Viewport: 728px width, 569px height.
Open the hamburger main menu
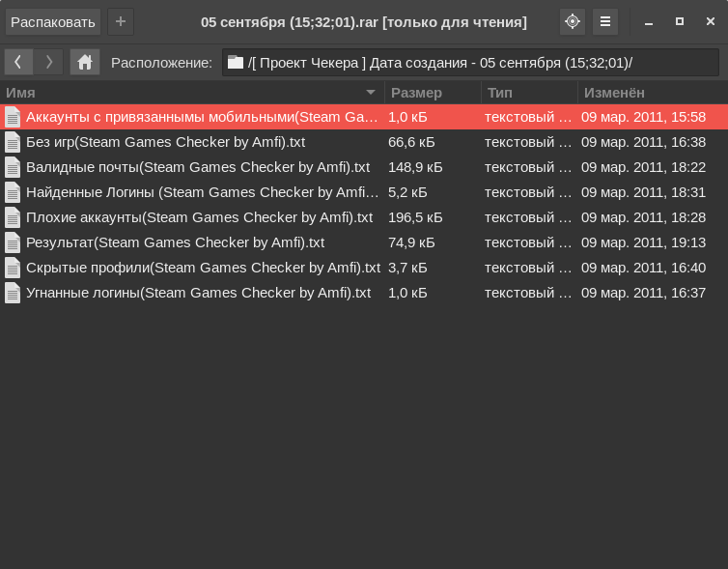(605, 21)
